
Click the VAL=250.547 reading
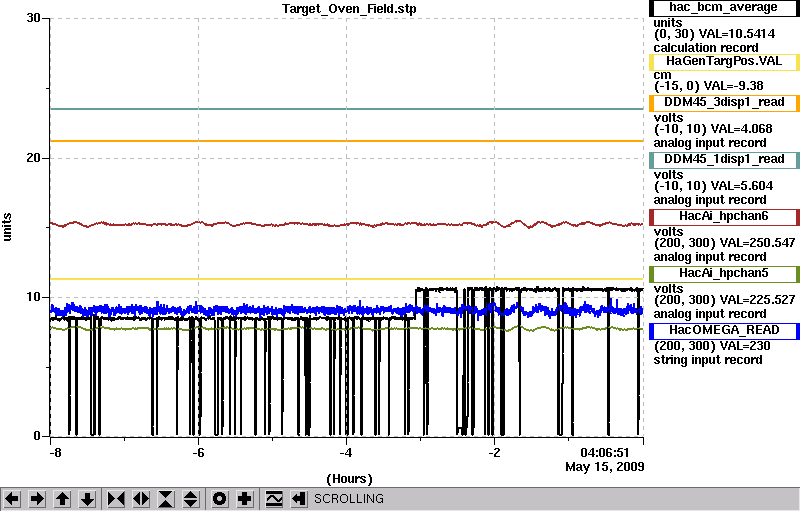pos(758,243)
